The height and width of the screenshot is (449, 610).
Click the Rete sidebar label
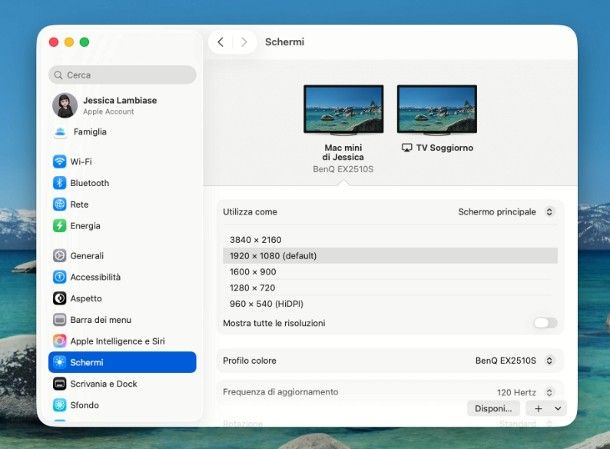79,204
